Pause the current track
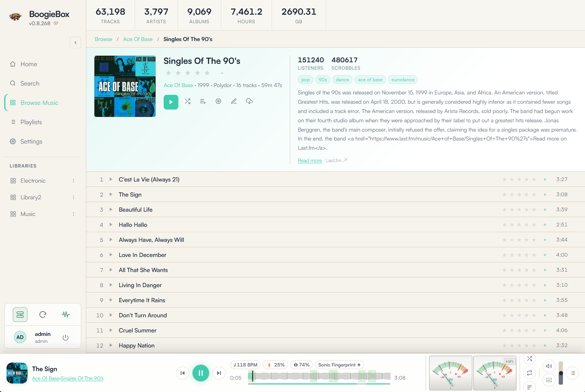The height and width of the screenshot is (392, 585). point(201,373)
